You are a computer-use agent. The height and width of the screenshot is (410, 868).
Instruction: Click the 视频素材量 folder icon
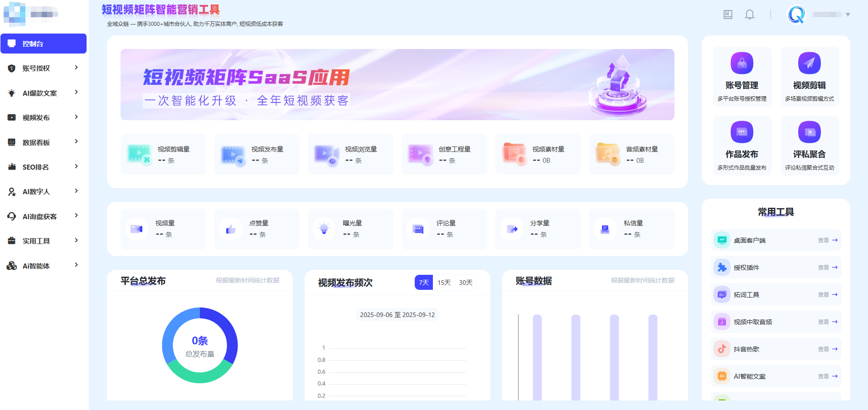[x=514, y=154]
